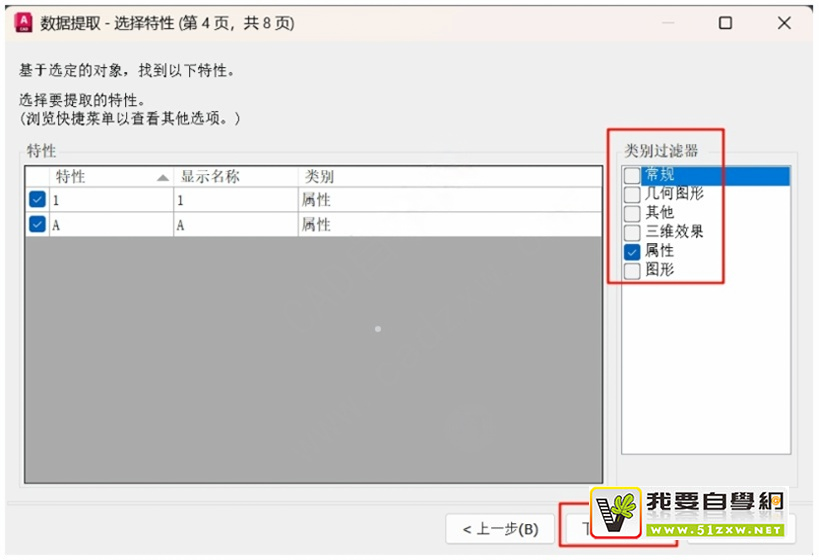The height and width of the screenshot is (560, 819).
Task: Maximize the data extraction dialog window
Action: [725, 22]
